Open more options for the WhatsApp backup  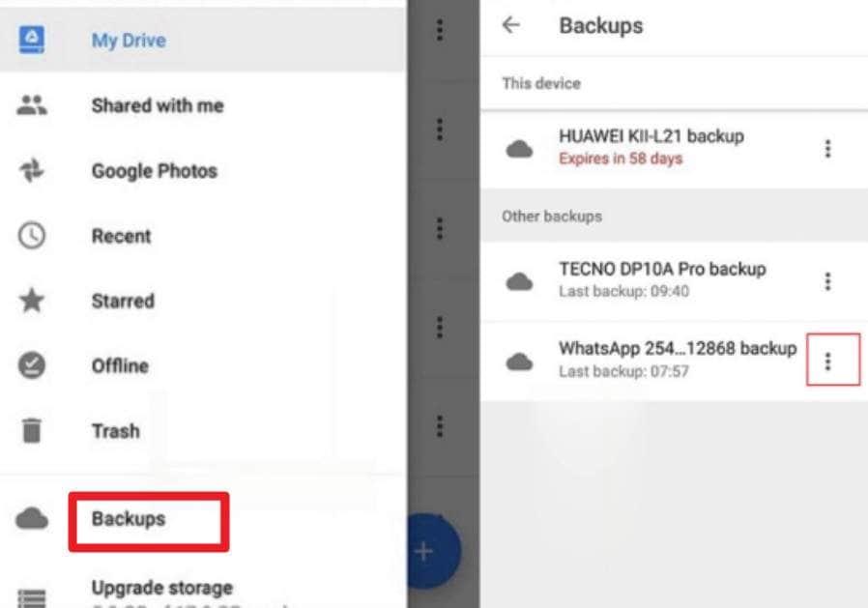[x=827, y=362]
